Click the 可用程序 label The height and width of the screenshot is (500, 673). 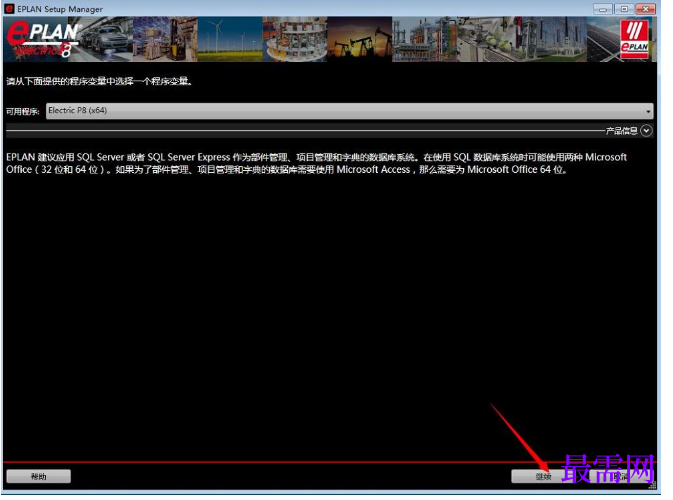pyautogui.click(x=23, y=113)
